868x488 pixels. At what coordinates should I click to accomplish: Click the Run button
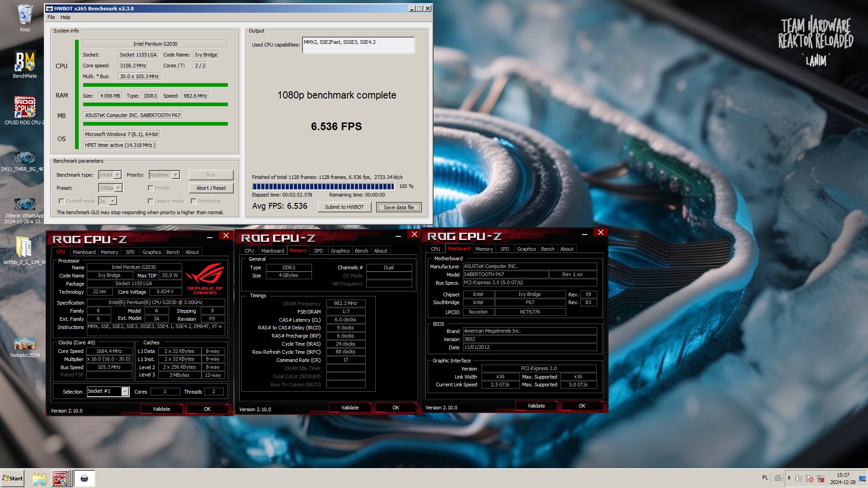point(211,175)
